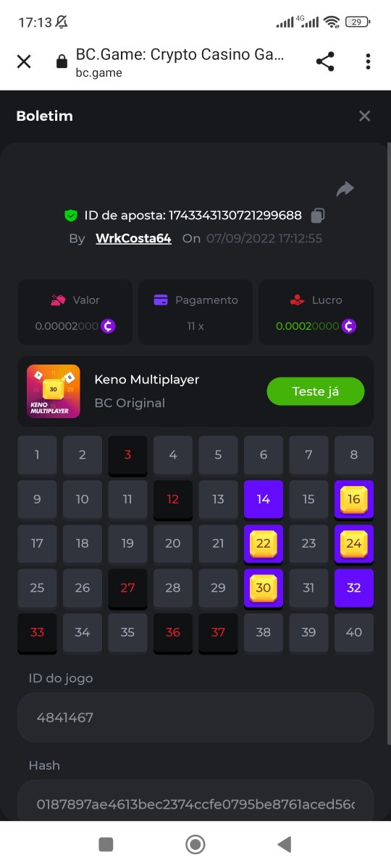Select keno tile number 16 with gem
The image size is (391, 868).
[x=354, y=500]
